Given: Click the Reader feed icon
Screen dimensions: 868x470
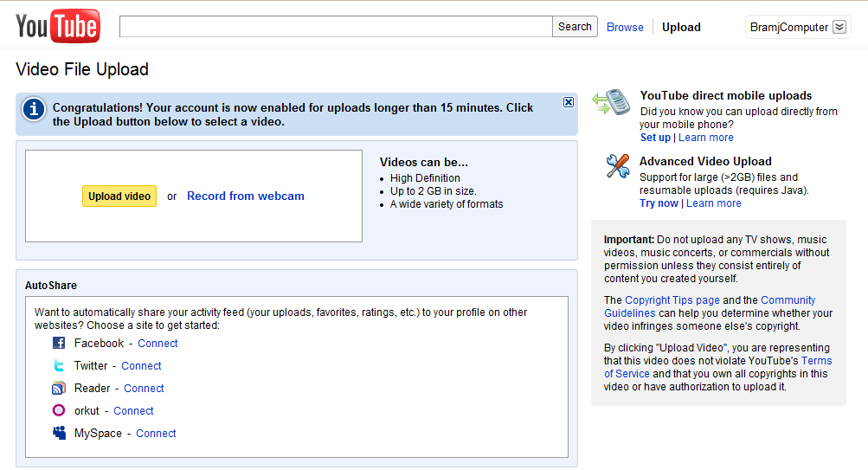Looking at the screenshot, I should tap(59, 389).
